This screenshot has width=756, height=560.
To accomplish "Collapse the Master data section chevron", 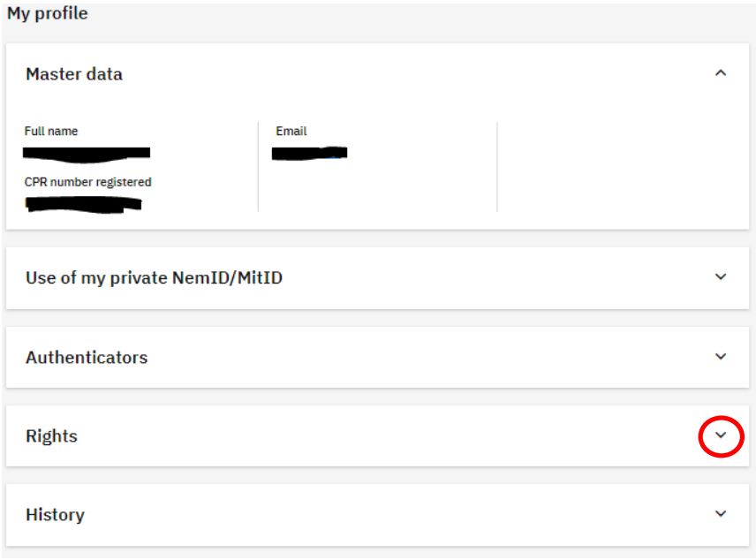I will click(721, 73).
